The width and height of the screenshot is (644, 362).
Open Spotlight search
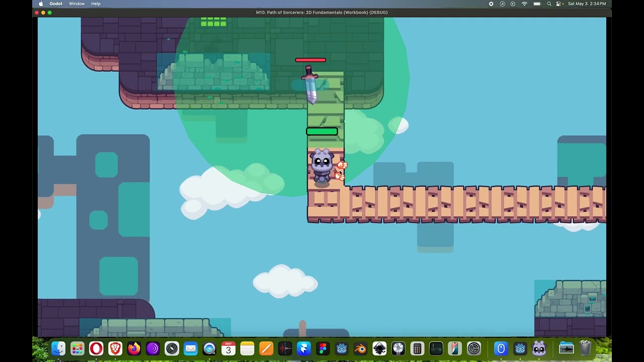pyautogui.click(x=549, y=4)
